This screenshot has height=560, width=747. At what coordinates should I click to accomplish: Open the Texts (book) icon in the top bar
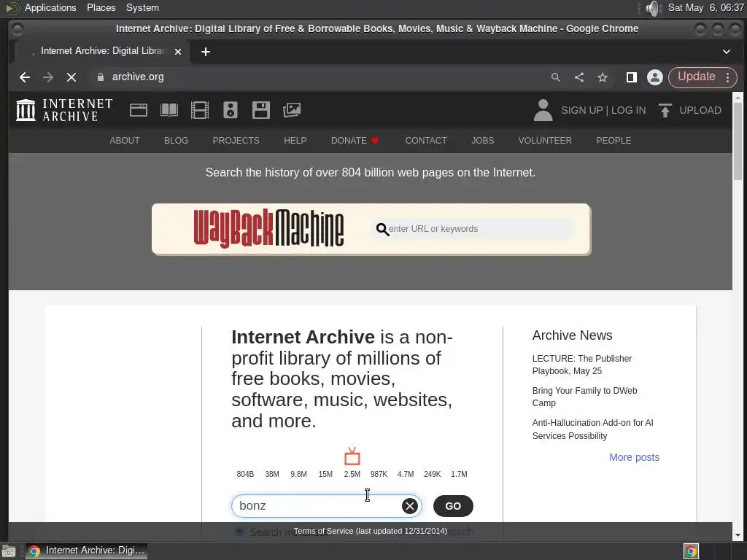[169, 111]
